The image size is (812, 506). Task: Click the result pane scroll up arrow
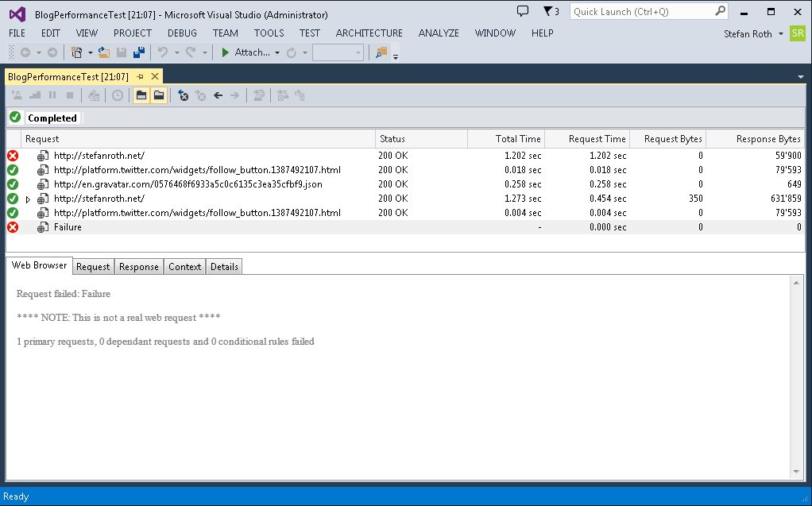point(796,283)
